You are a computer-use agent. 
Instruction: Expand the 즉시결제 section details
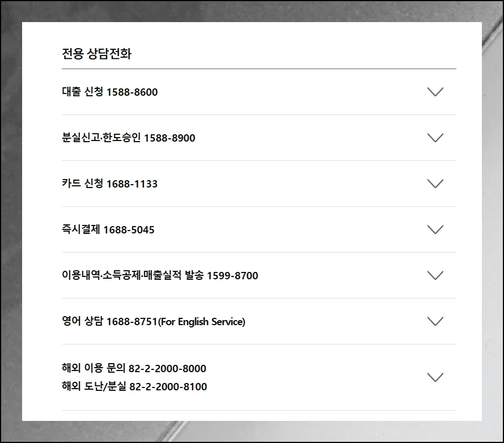tap(435, 229)
